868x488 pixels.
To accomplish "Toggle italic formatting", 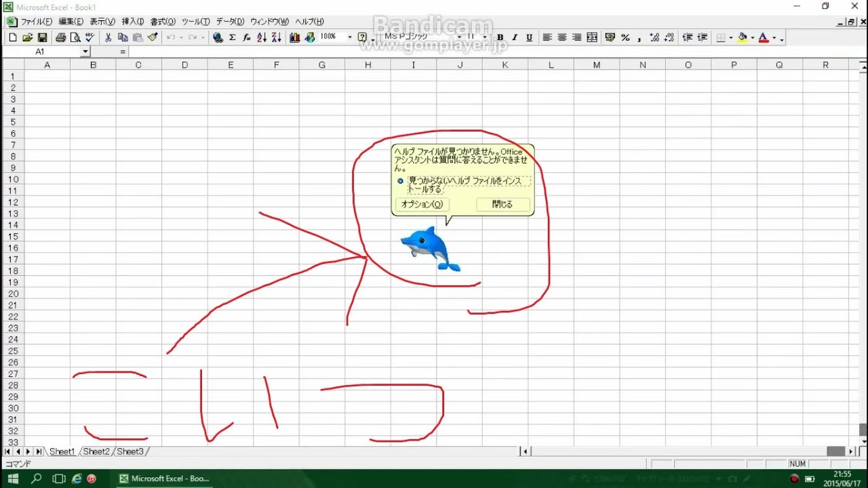I will pyautogui.click(x=515, y=38).
